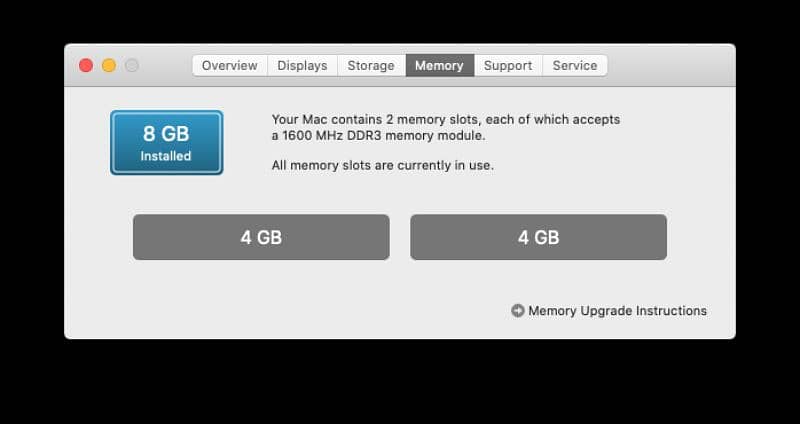The width and height of the screenshot is (800, 424).
Task: Go to the Storage tab
Action: tap(371, 65)
